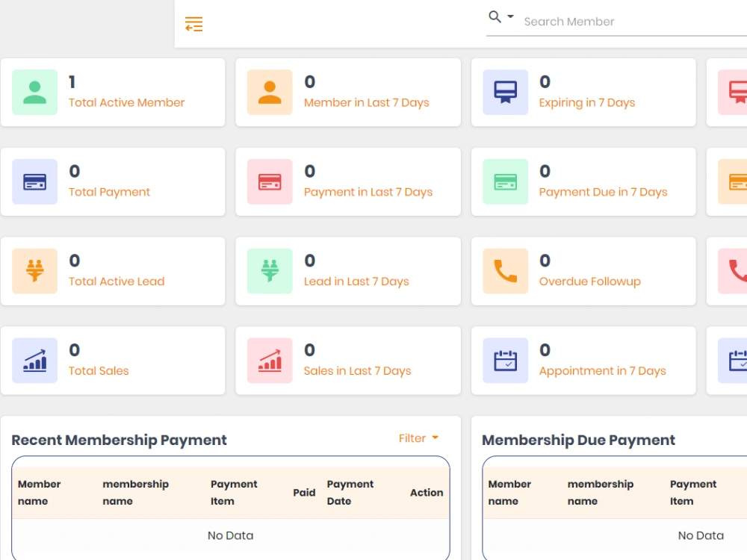Viewport: 747px width, 560px height.
Task: Click Member name header in Membership Due Payment
Action: coord(509,492)
